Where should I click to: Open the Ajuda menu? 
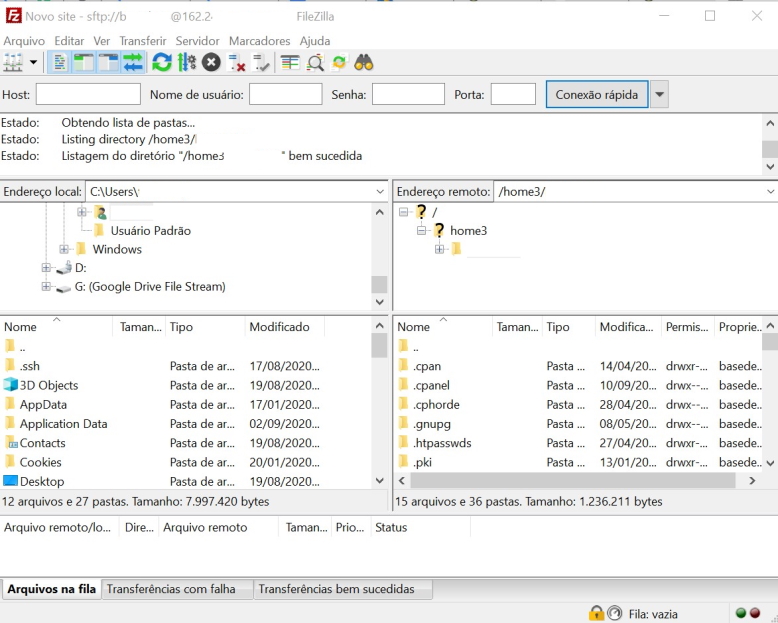coord(315,41)
